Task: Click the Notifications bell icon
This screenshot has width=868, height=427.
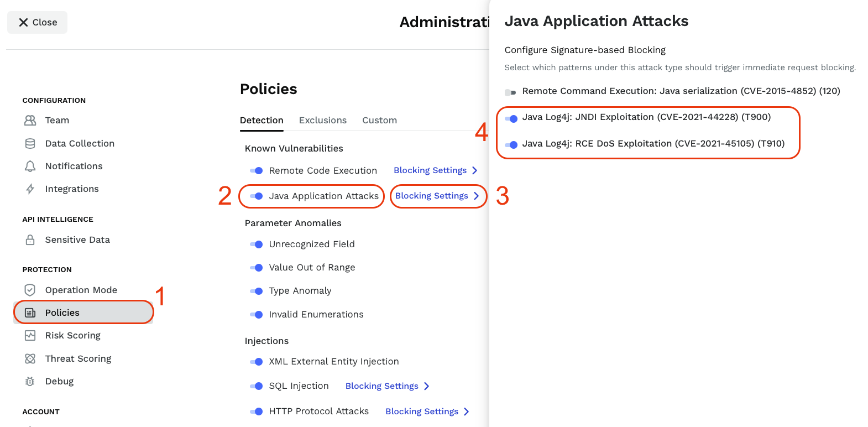Action: (30, 166)
